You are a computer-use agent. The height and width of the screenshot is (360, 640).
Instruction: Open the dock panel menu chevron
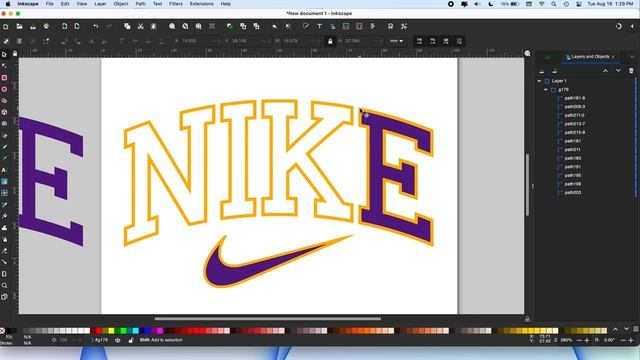click(632, 57)
